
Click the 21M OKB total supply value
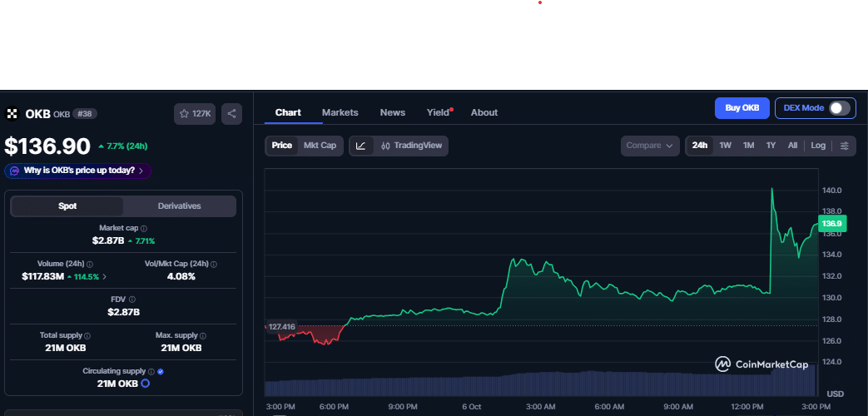tap(65, 348)
